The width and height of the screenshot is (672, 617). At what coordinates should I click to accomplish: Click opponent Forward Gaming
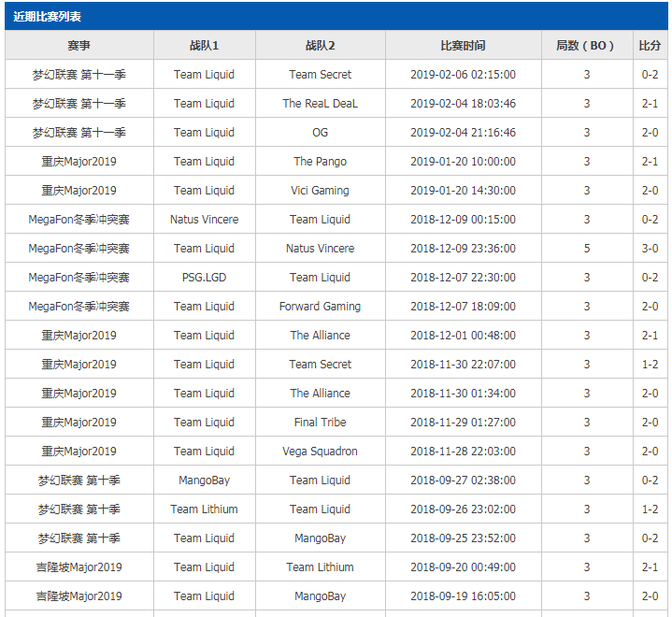[x=320, y=306]
